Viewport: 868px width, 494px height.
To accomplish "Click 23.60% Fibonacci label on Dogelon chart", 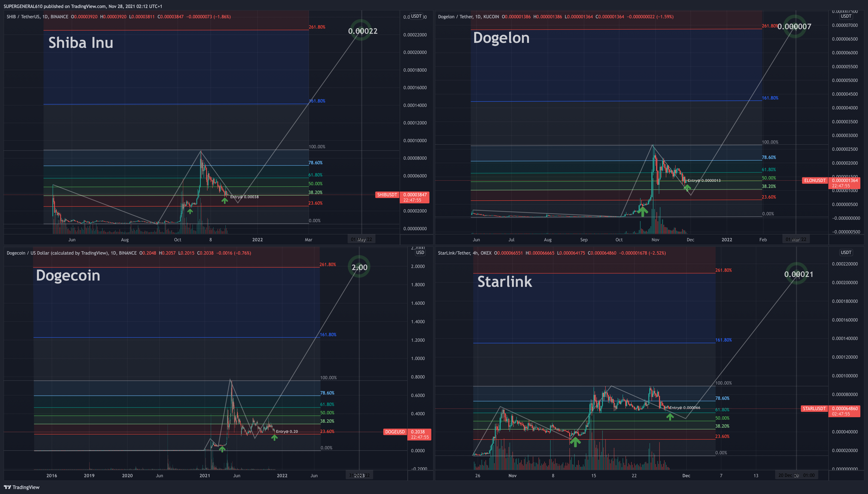I will point(769,197).
